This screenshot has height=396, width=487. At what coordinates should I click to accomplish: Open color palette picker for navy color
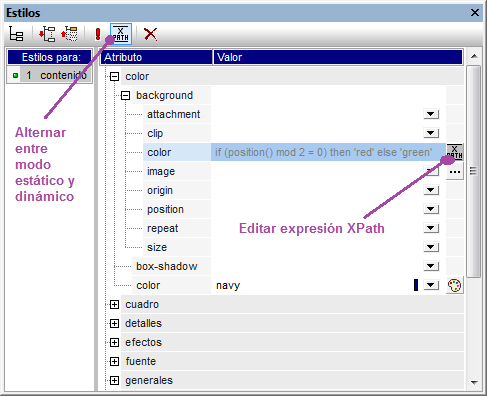click(x=455, y=286)
